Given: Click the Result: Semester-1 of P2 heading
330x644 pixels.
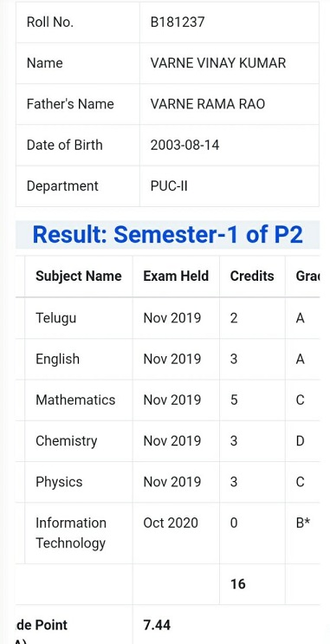Looking at the screenshot, I should coord(167,235).
